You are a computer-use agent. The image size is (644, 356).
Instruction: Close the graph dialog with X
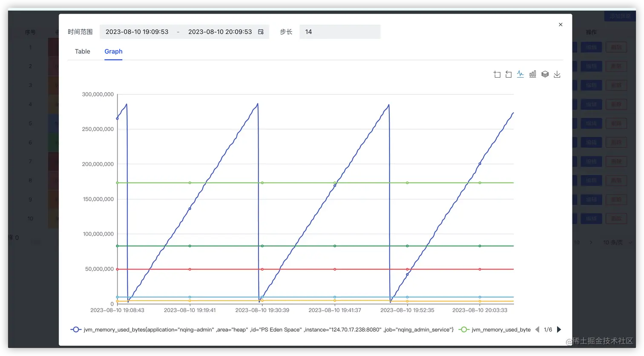[561, 24]
